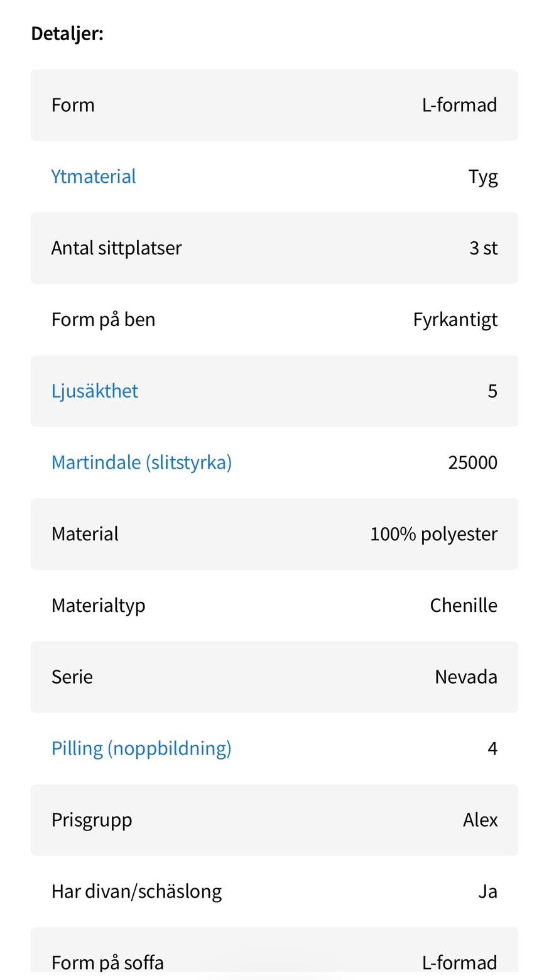Click the Materialtyp label

click(98, 606)
